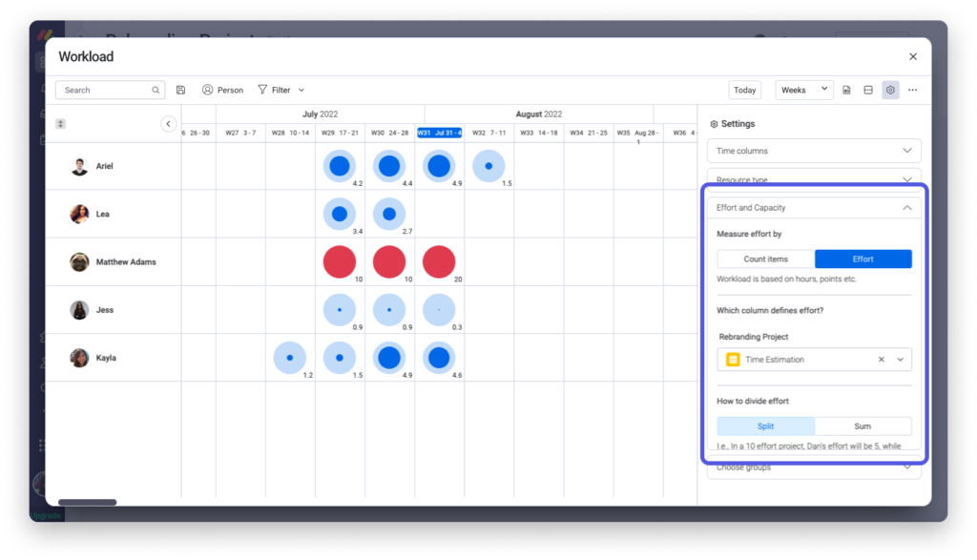The width and height of the screenshot is (977, 560).
Task: Click the export document icon
Action: point(846,91)
